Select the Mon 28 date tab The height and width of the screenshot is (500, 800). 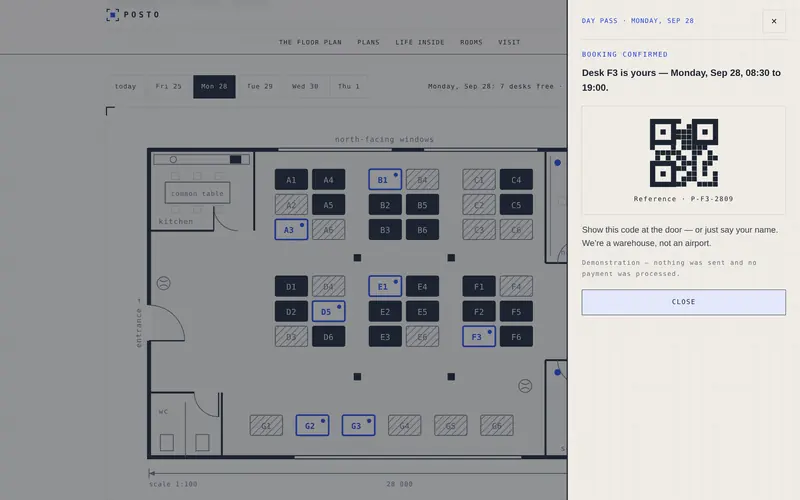[x=214, y=87]
